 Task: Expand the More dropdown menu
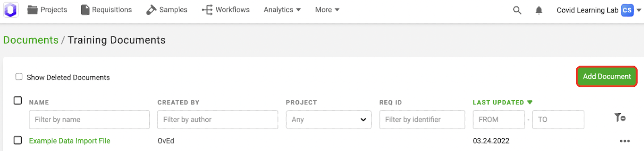click(327, 10)
